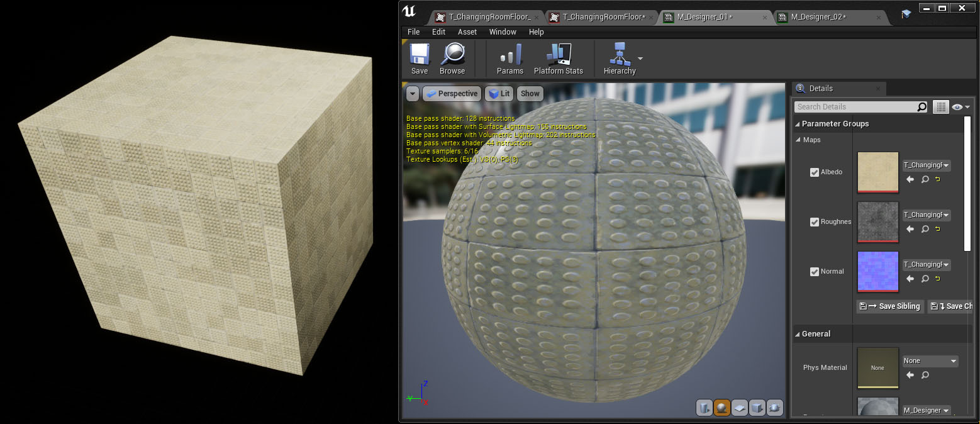Switch preview mesh to cylinder
The width and height of the screenshot is (980, 424).
[704, 408]
